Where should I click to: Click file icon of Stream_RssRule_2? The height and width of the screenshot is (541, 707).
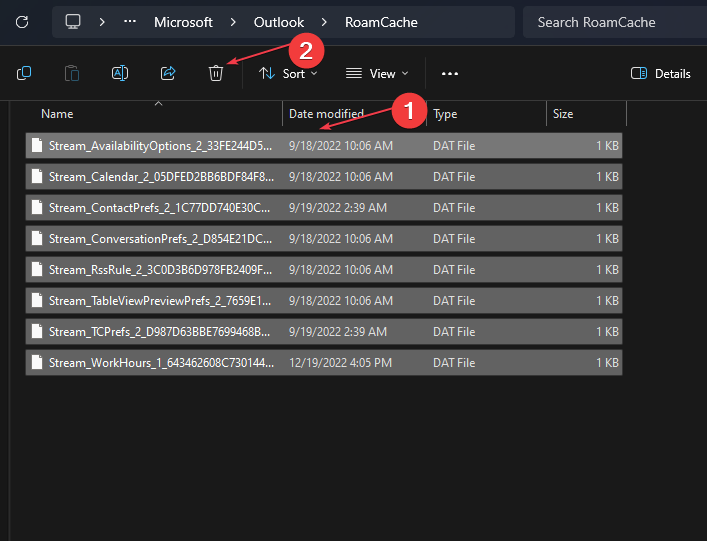pyautogui.click(x=37, y=269)
